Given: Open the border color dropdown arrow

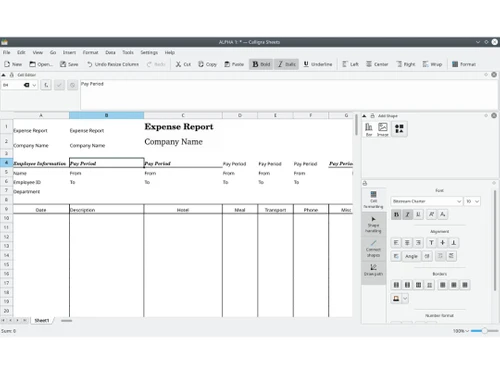Looking at the screenshot, I should [405, 298].
